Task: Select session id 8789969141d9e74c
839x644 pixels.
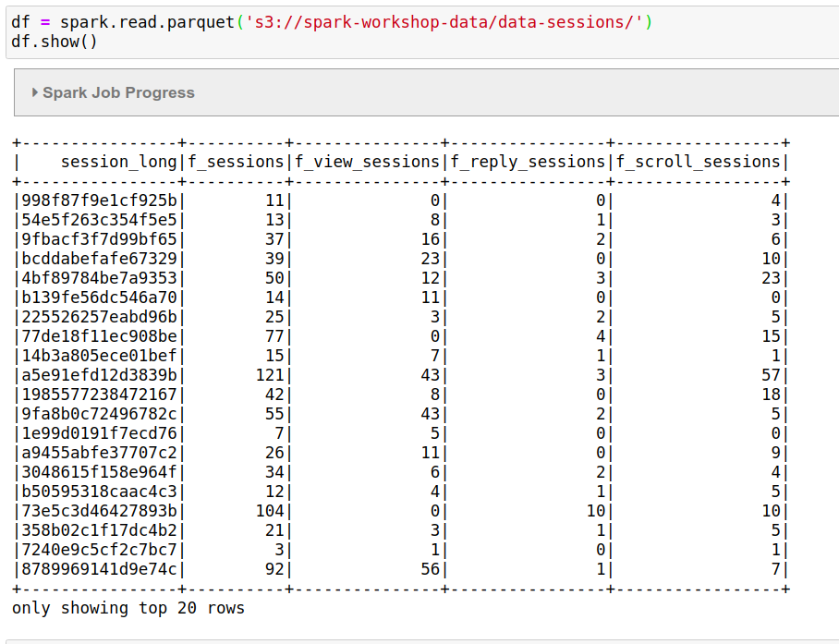Action: click(99, 568)
